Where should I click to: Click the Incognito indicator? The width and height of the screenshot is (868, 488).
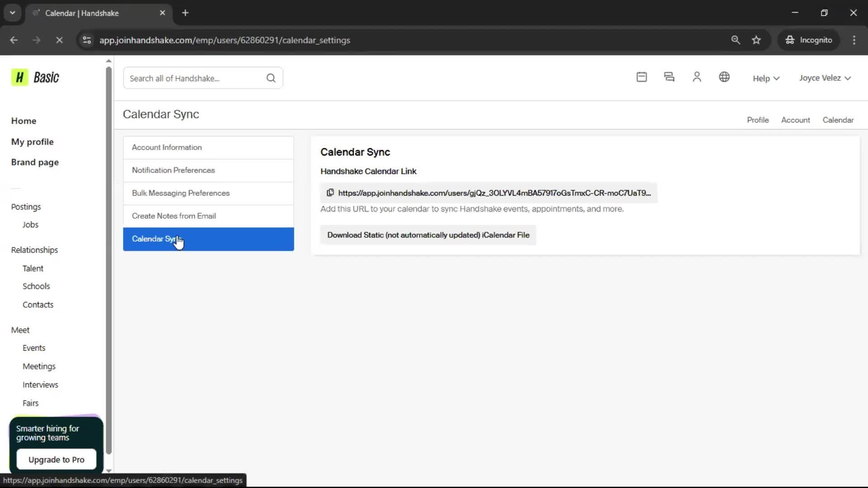click(x=809, y=40)
